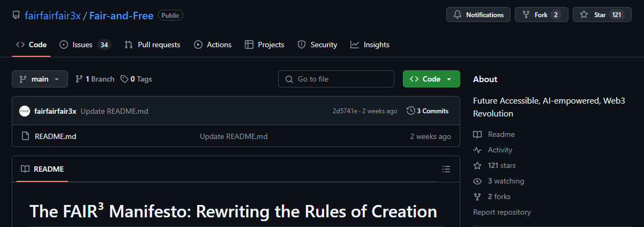Screen dimensions: 644x227
Task: Click the Notifications bell button
Action: 478,14
